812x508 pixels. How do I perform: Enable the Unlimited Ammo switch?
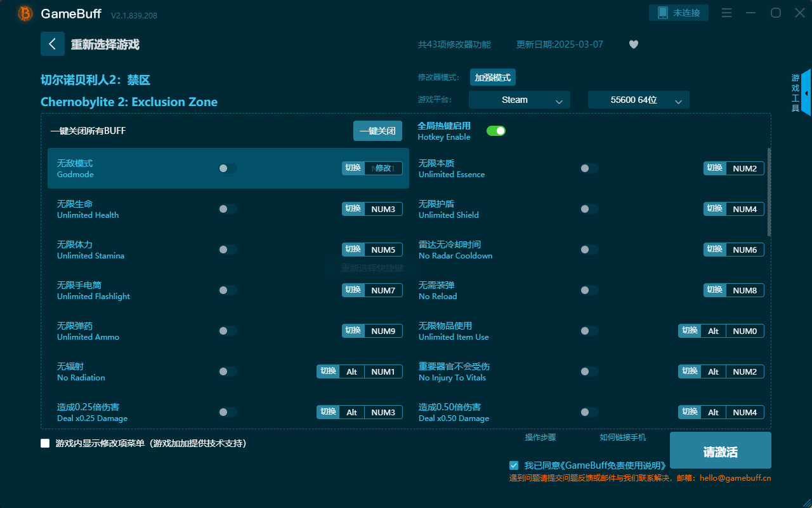[x=228, y=330]
